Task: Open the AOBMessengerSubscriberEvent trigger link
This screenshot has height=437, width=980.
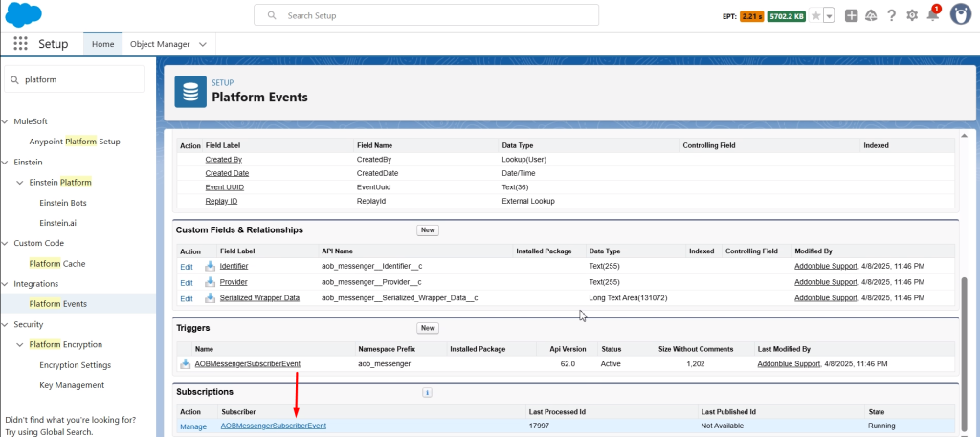Action: tap(248, 363)
